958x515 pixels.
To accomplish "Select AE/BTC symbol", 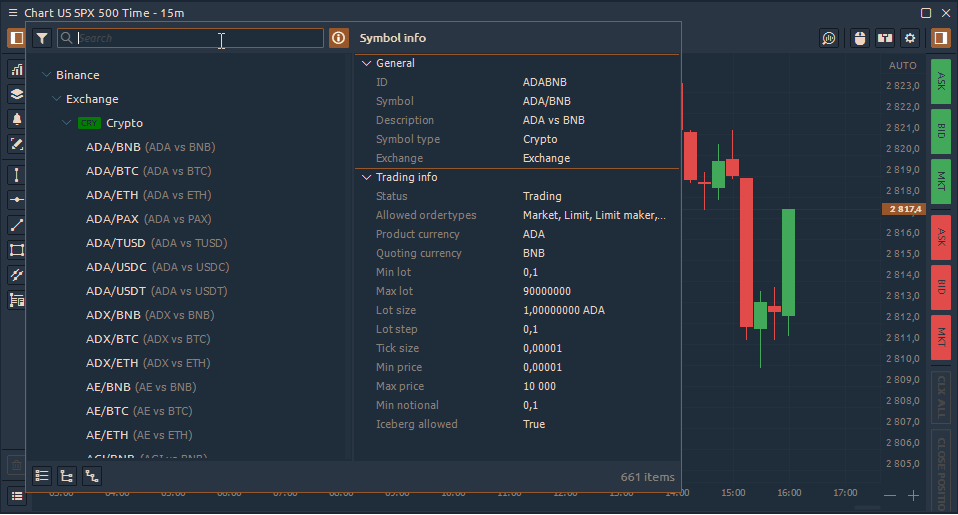I will [139, 411].
